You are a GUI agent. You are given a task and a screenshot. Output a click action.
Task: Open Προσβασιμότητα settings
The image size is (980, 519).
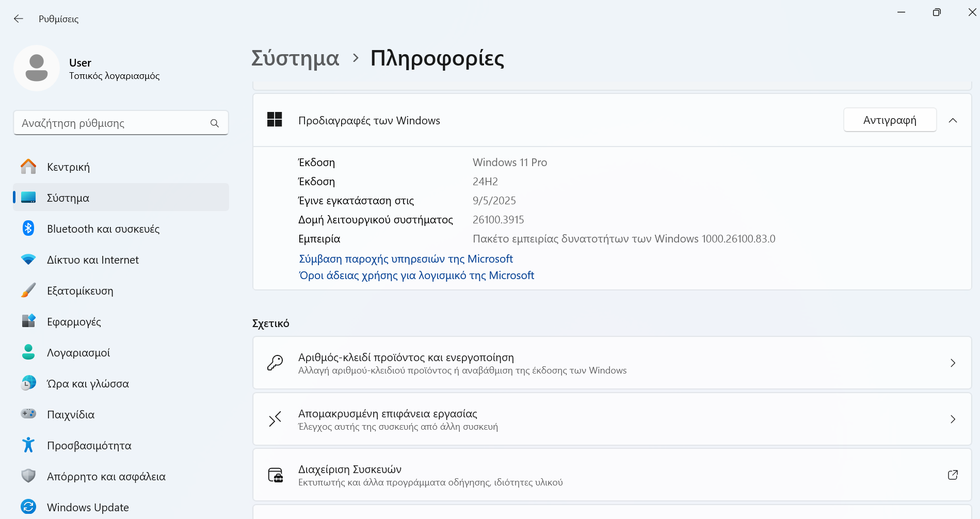(121, 445)
